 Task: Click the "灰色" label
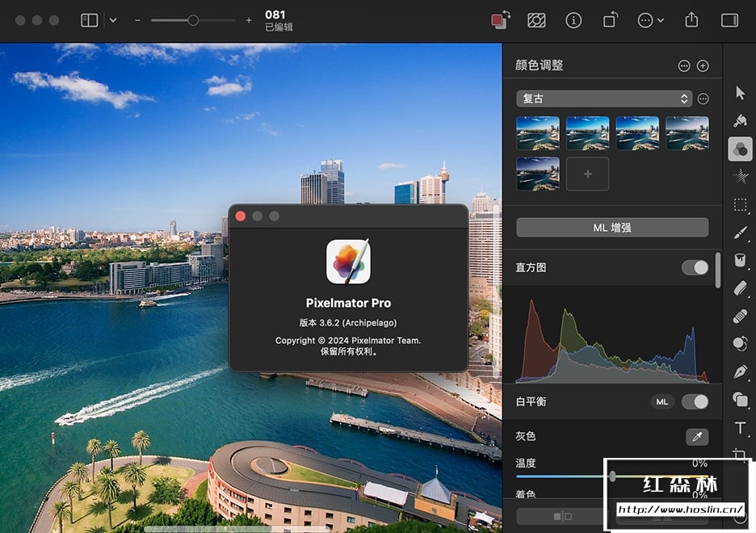click(526, 436)
